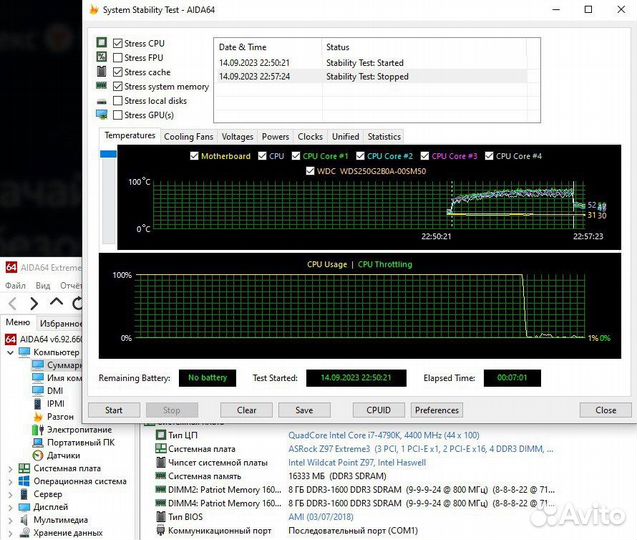Click the Refresh icon in AIDA64 Extreme toolbar

click(x=77, y=303)
